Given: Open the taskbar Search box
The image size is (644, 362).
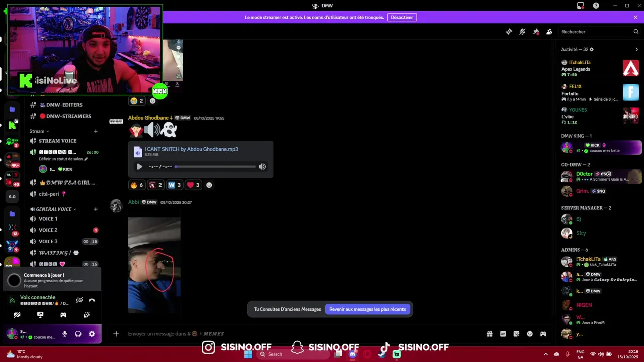Looking at the screenshot, I should click(x=293, y=354).
